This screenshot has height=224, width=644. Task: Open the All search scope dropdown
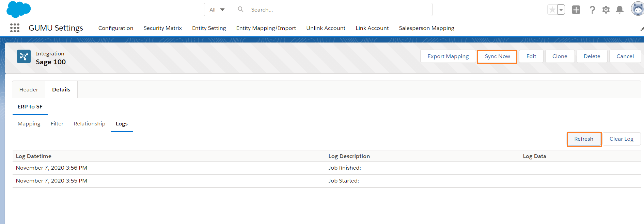coord(217,10)
